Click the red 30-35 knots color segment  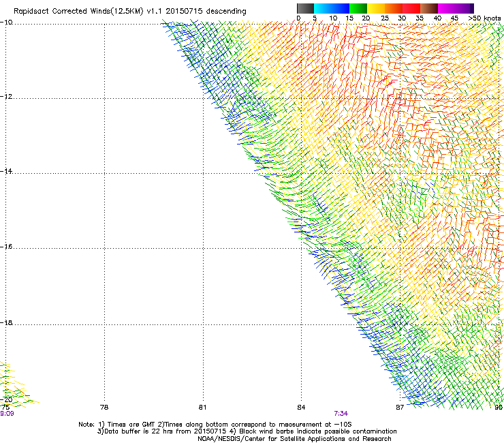coord(411,8)
